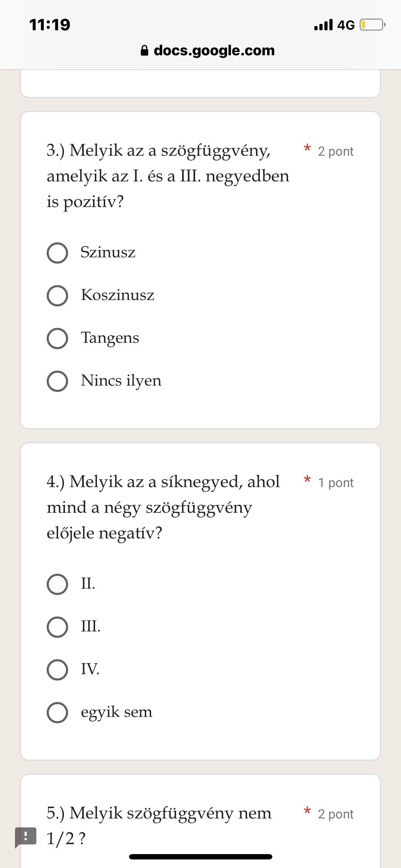This screenshot has width=401, height=868.
Task: Tap the report problem feedback icon
Action: 26,837
